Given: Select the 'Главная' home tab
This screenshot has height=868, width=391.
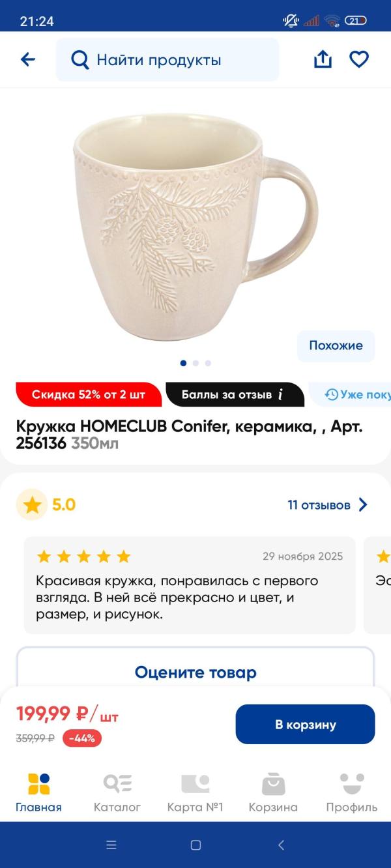Looking at the screenshot, I should point(39,793).
